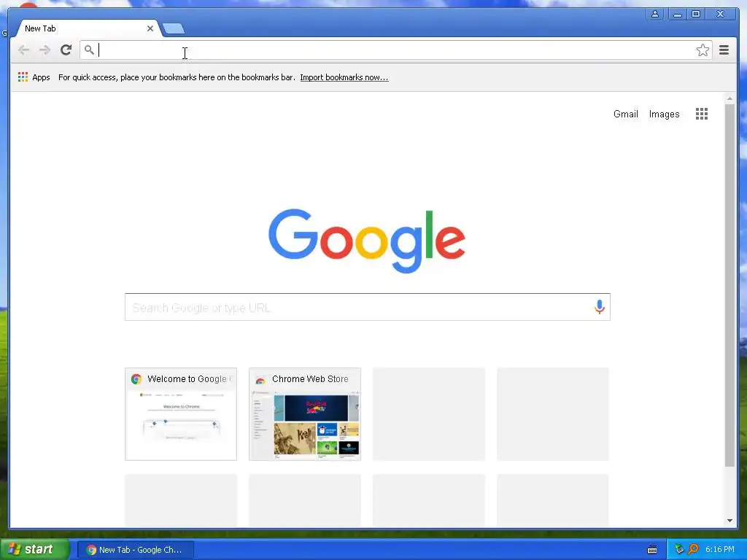Screen dimensions: 747x560
Task: Click the Google logo
Action: (367, 241)
